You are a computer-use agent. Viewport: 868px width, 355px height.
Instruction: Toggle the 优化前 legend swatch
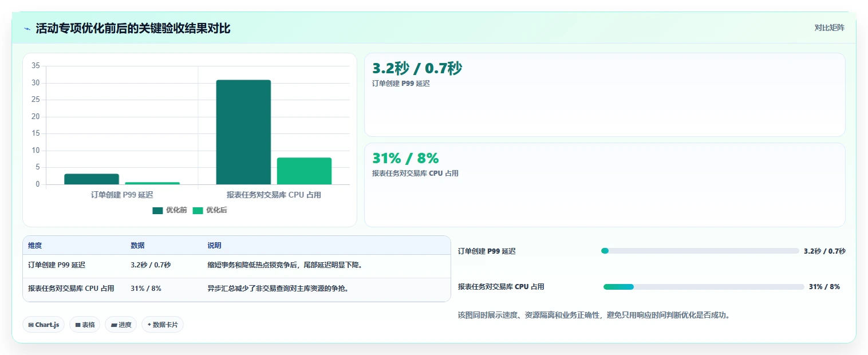click(158, 210)
